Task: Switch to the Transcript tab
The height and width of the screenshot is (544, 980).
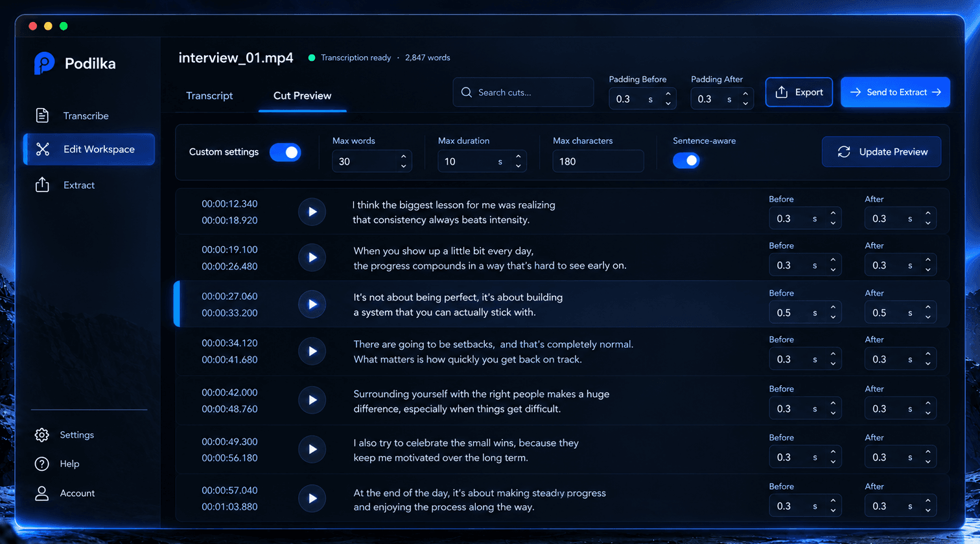Action: [209, 96]
